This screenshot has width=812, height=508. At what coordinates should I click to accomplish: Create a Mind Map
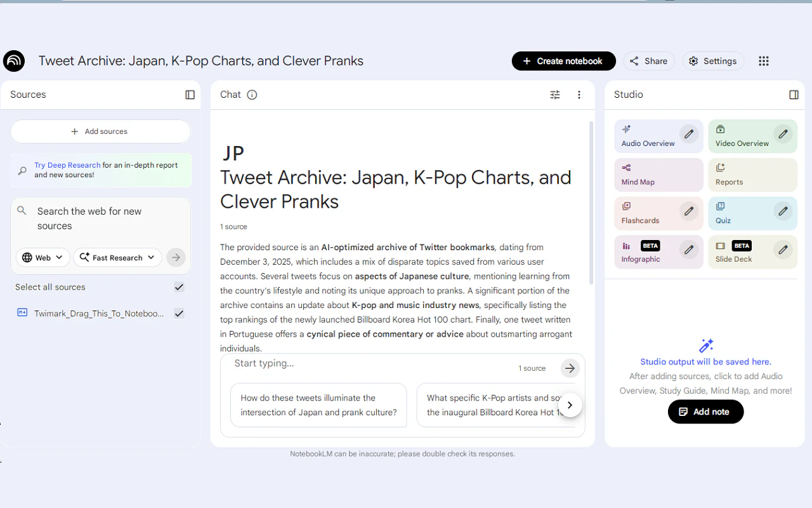[x=658, y=175]
